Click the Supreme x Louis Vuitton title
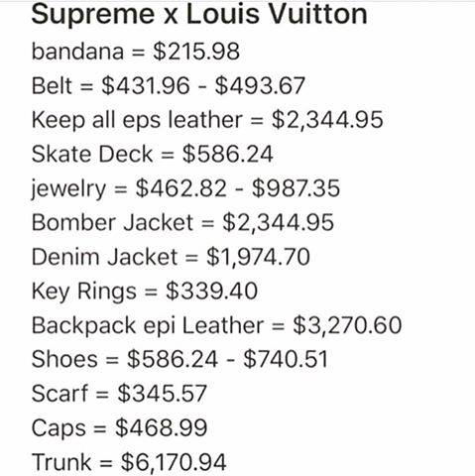 pyautogui.click(x=199, y=15)
